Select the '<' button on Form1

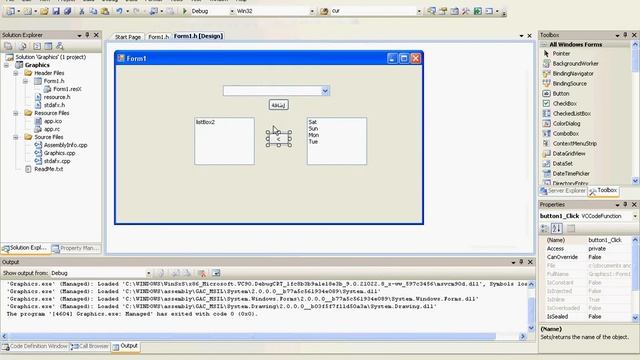(279, 139)
